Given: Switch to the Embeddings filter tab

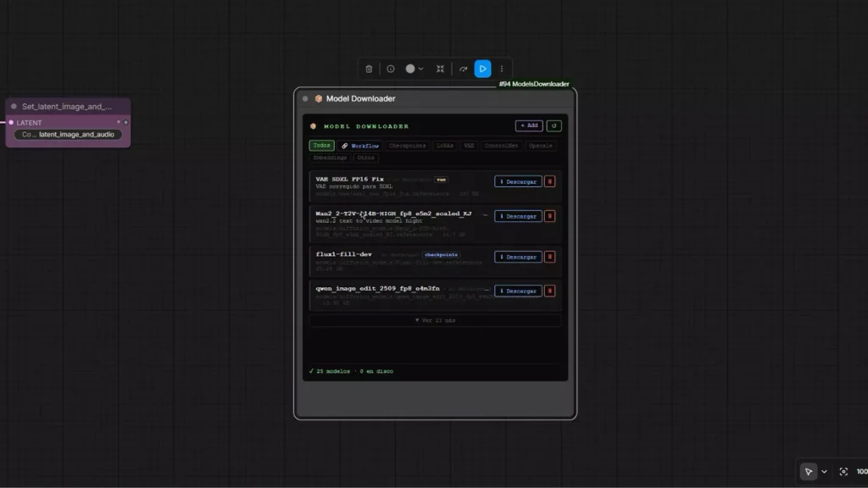Looking at the screenshot, I should [x=330, y=158].
